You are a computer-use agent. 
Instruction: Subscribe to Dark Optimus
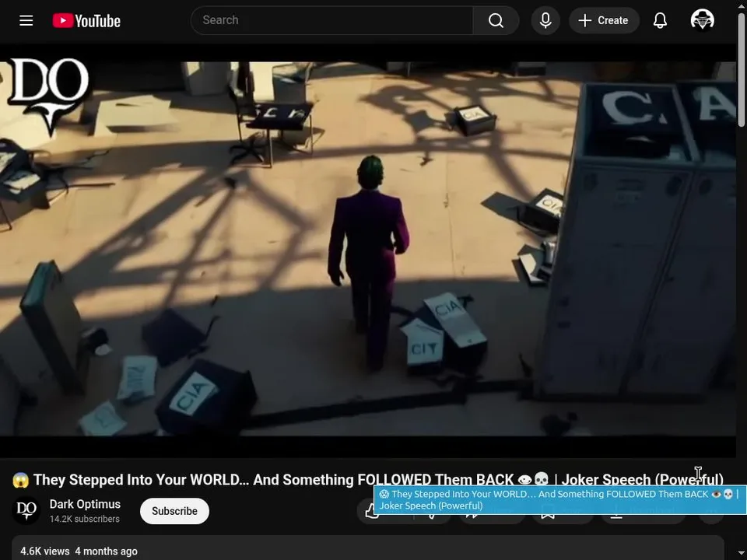174,511
